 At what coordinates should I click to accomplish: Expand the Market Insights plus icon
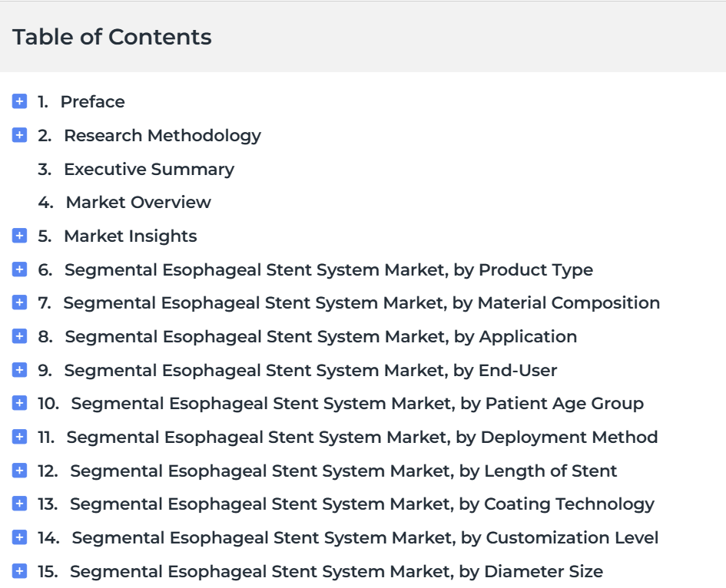click(x=19, y=236)
